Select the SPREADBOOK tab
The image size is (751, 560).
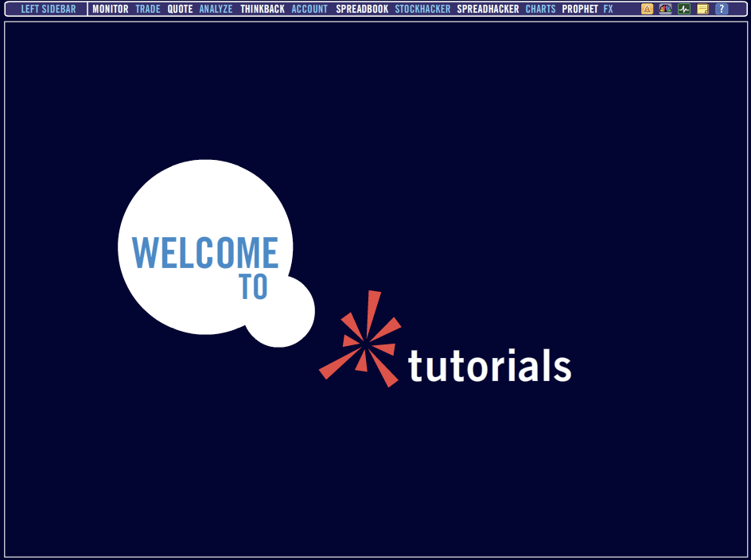click(362, 9)
